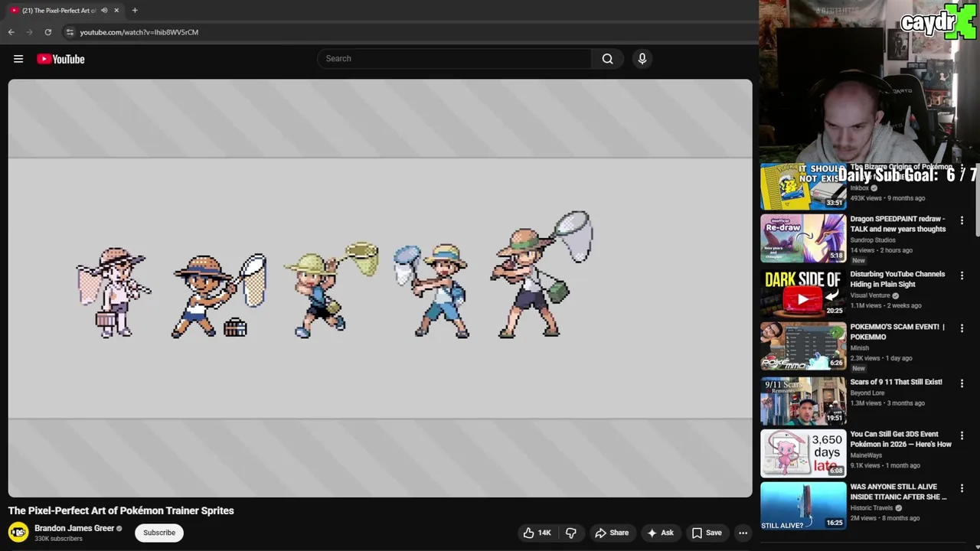The width and height of the screenshot is (980, 551).
Task: Click the video title The Pixel-Perfect Art
Action: [x=121, y=510]
